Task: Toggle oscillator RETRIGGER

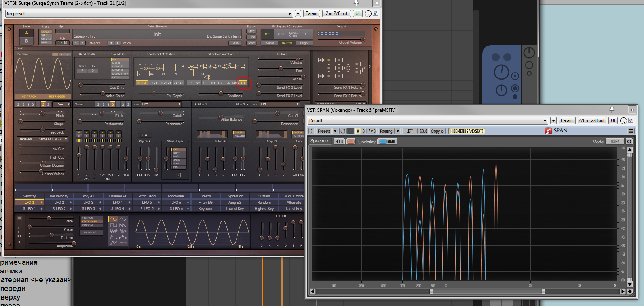Action: click(57, 96)
